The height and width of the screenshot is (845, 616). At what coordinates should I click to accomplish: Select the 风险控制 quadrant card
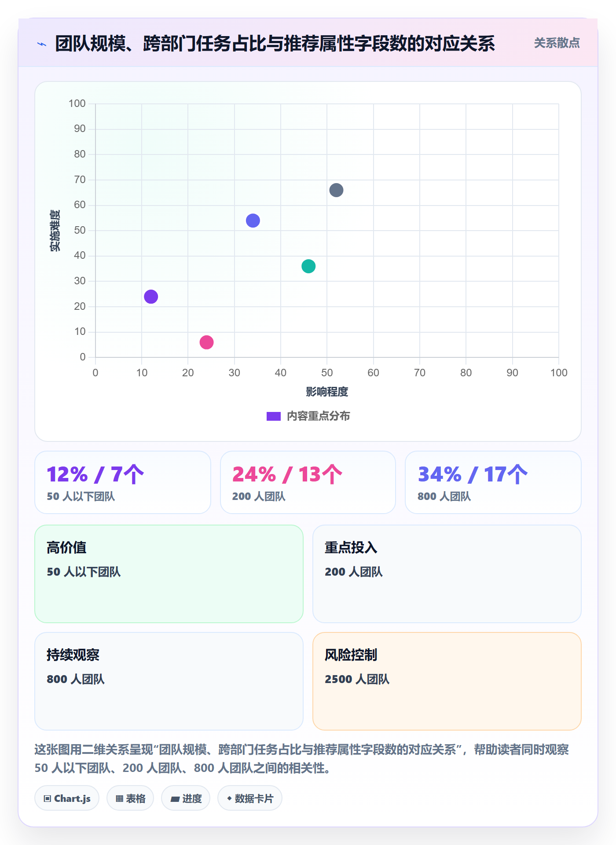(x=447, y=681)
